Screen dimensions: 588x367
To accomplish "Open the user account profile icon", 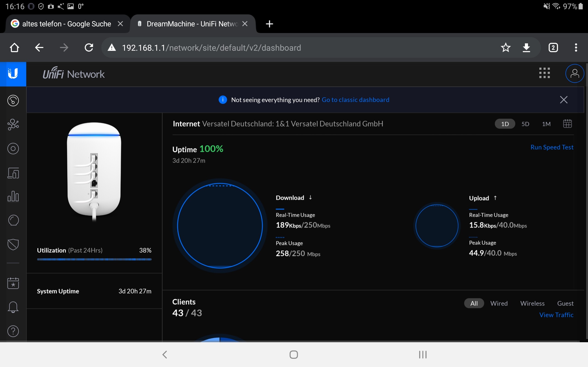I will click(x=574, y=74).
